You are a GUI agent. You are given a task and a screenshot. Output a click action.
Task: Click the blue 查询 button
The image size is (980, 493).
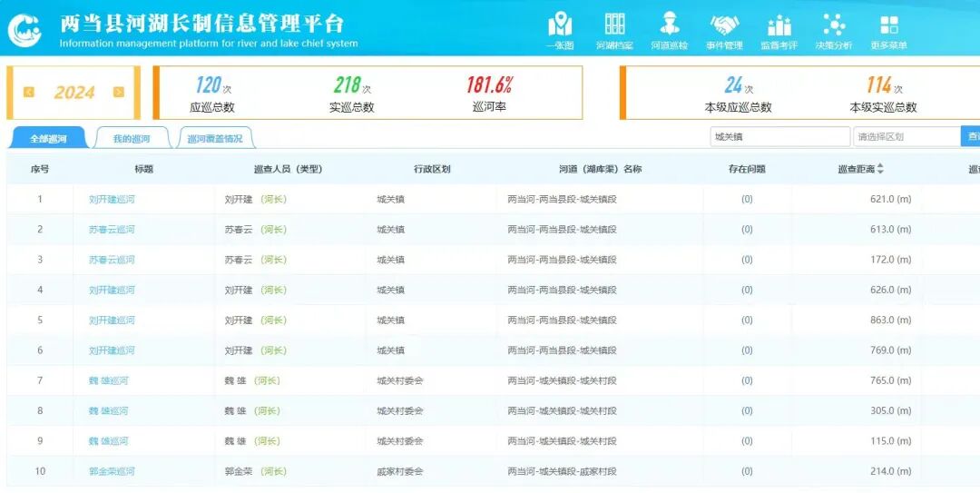click(x=971, y=136)
